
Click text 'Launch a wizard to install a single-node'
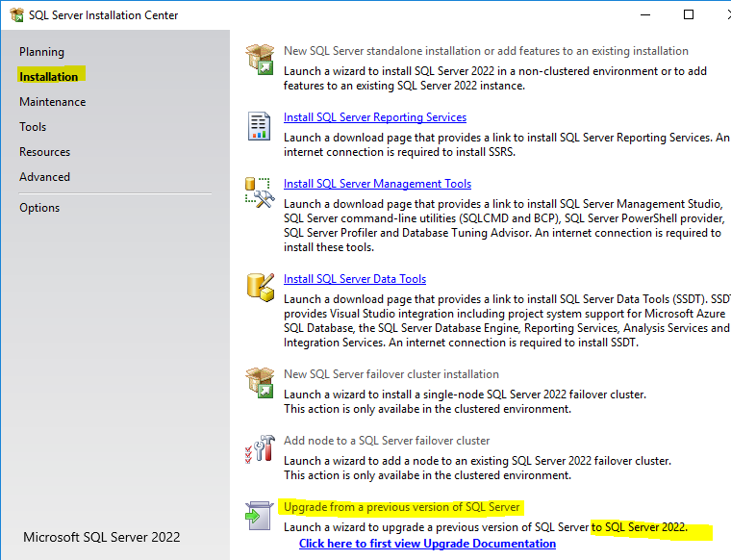click(384, 395)
